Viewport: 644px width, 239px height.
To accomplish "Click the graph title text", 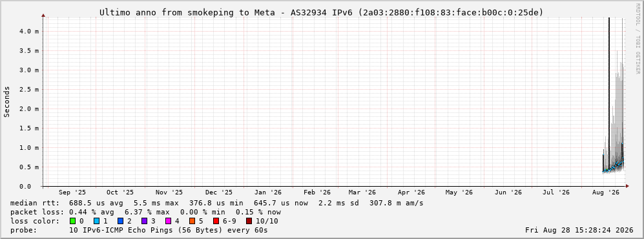I will coord(322,13).
